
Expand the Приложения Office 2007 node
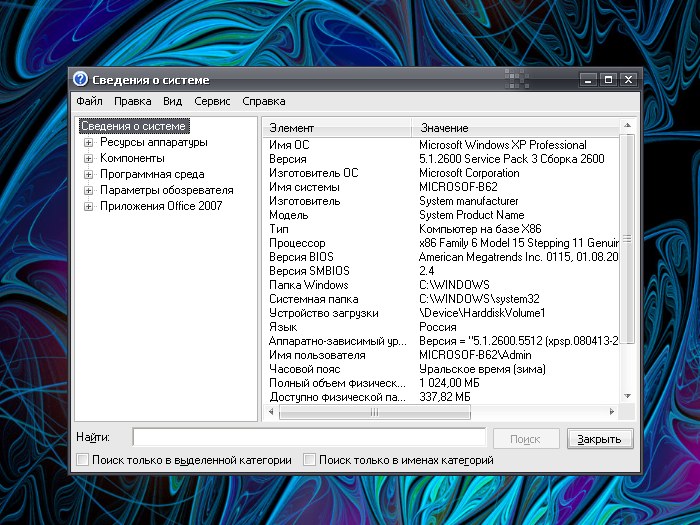tap(88, 207)
